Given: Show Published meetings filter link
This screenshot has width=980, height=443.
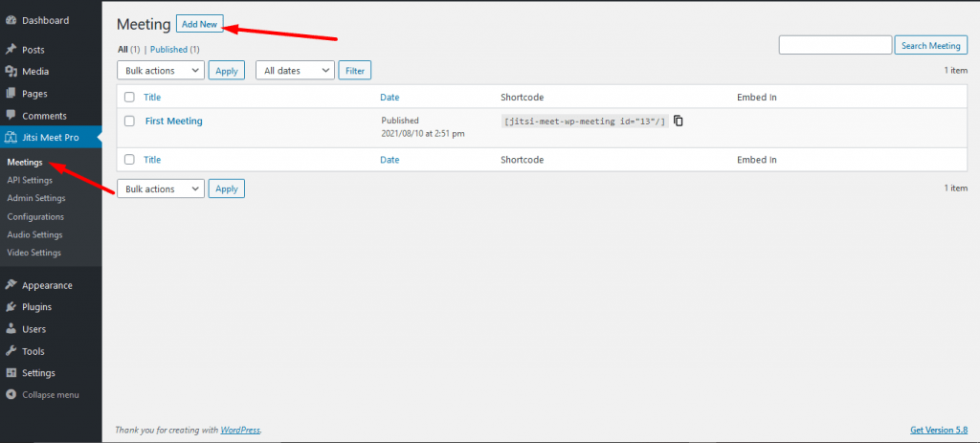Looking at the screenshot, I should pos(168,50).
